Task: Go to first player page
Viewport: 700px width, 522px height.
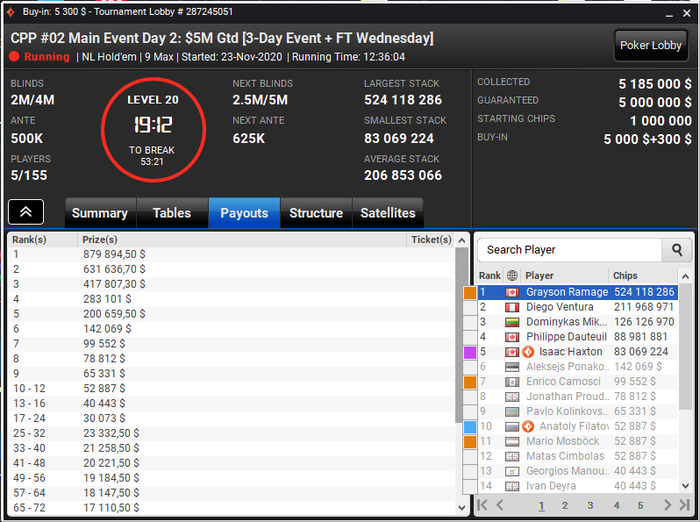Action: (x=483, y=505)
